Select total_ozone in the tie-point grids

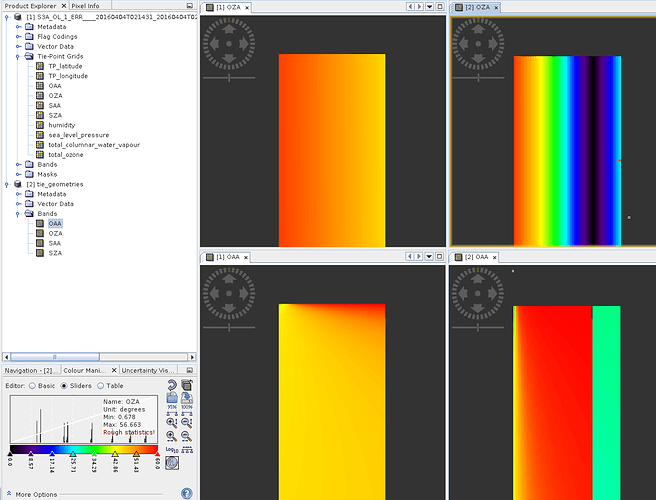pyautogui.click(x=67, y=155)
